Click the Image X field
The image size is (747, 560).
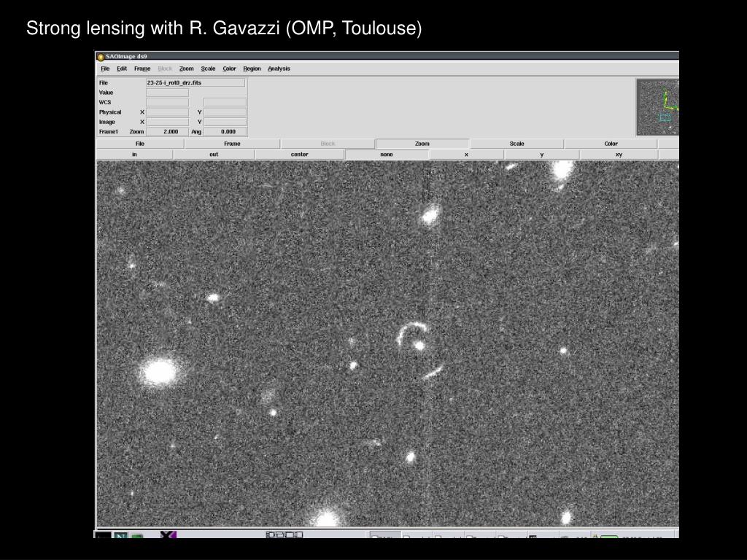167,122
